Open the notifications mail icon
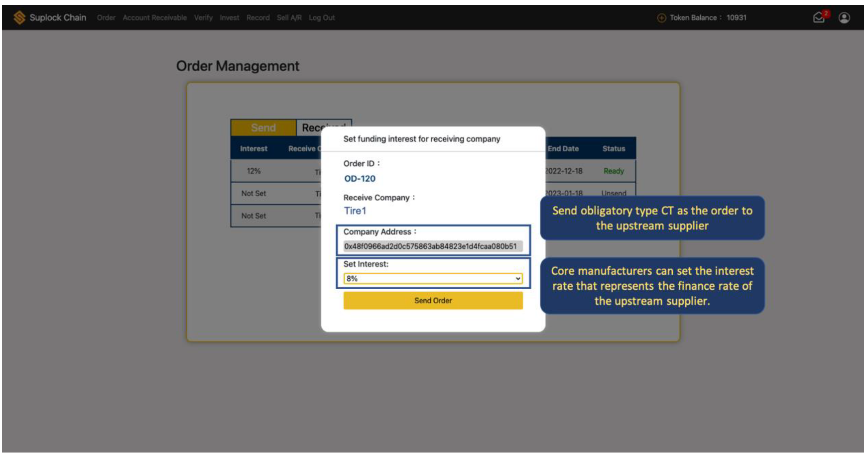Viewport: 868px width, 458px height. (819, 18)
